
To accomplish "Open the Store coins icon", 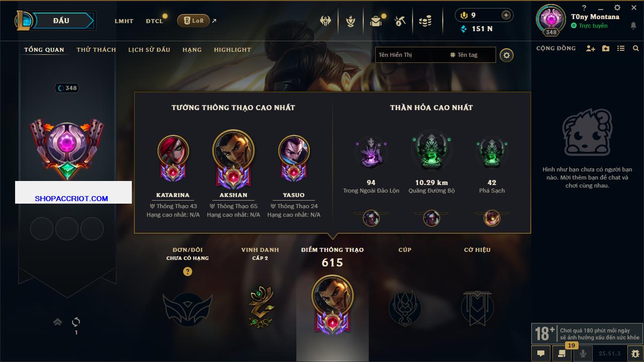I will (x=425, y=21).
